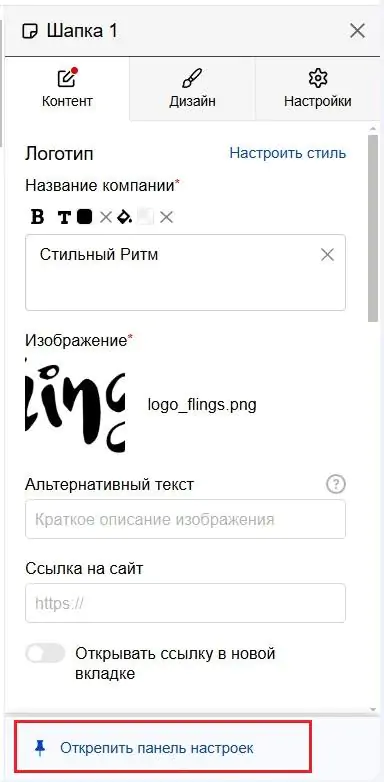The image size is (384, 782).
Task: Click the logo_flings.png image thumbnail
Action: (x=75, y=404)
